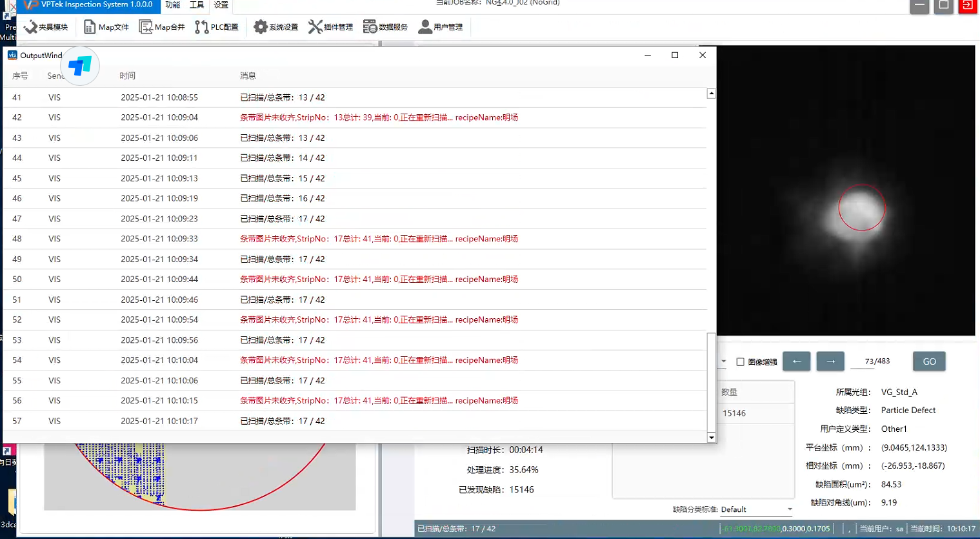Click the Other1 user-defined type value

click(x=894, y=429)
